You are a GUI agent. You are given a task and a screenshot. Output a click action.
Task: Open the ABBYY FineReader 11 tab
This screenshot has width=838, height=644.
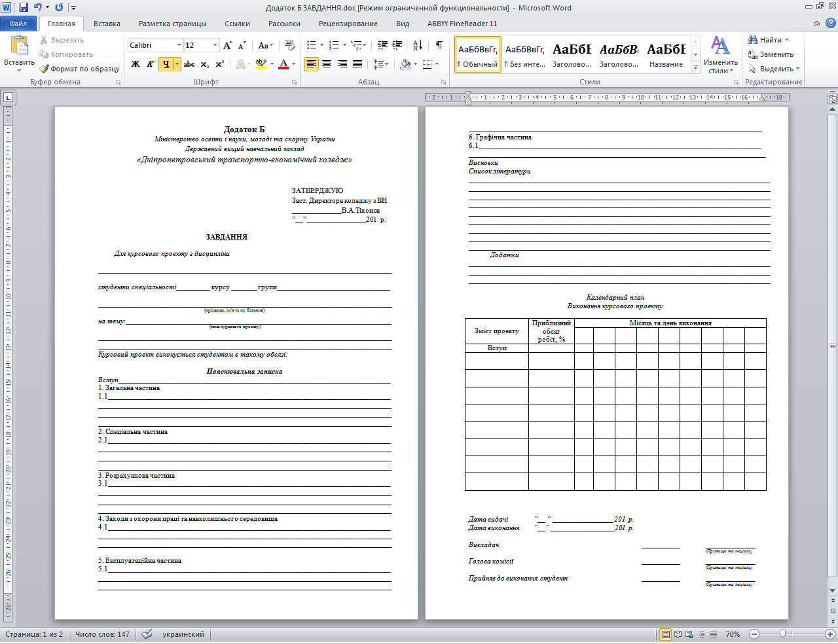pos(462,24)
